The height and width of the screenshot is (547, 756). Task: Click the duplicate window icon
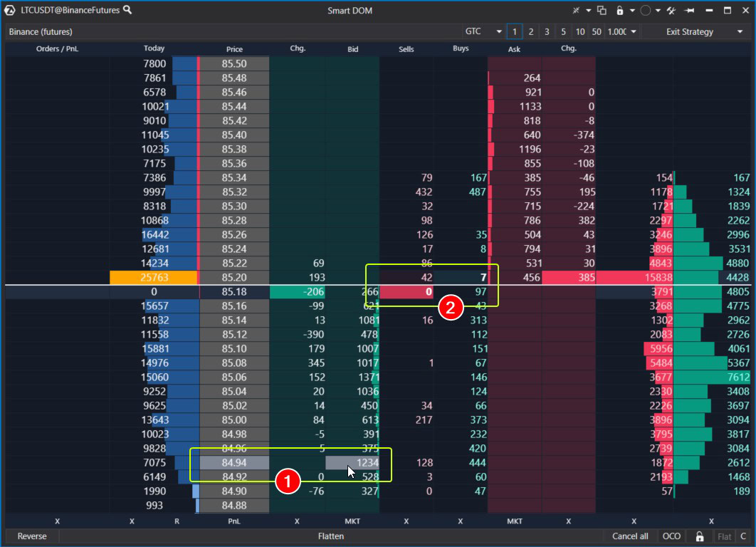click(x=602, y=11)
